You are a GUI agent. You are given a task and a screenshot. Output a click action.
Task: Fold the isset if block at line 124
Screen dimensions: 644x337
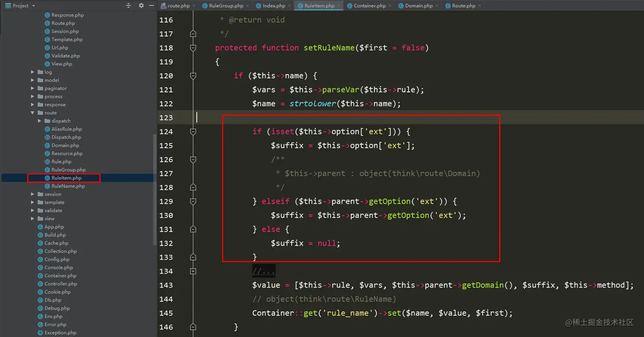193,132
